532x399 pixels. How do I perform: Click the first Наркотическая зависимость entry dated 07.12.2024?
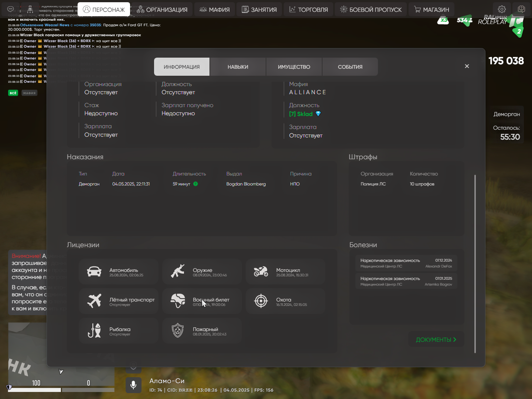(406, 263)
